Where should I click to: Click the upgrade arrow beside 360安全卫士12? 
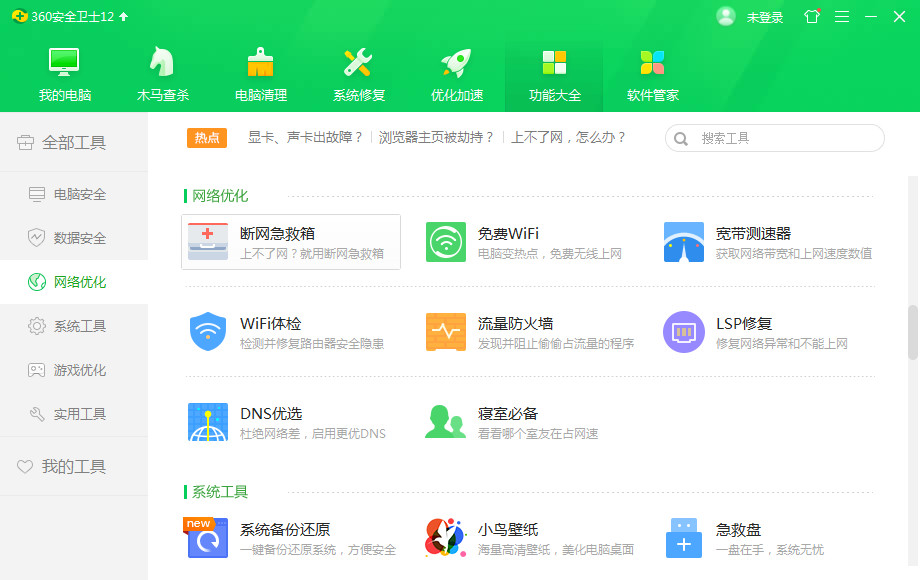pyautogui.click(x=124, y=16)
